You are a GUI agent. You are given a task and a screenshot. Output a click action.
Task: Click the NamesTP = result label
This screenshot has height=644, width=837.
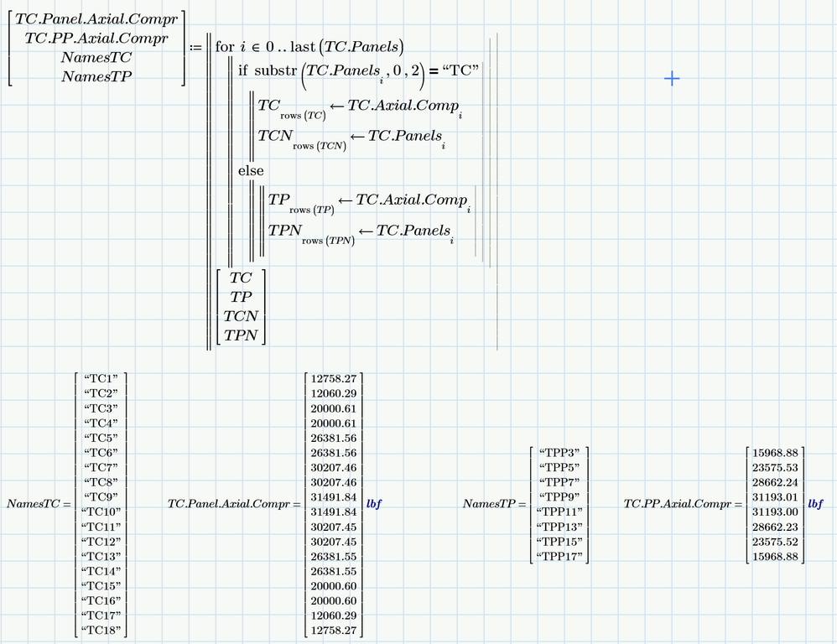[494, 504]
